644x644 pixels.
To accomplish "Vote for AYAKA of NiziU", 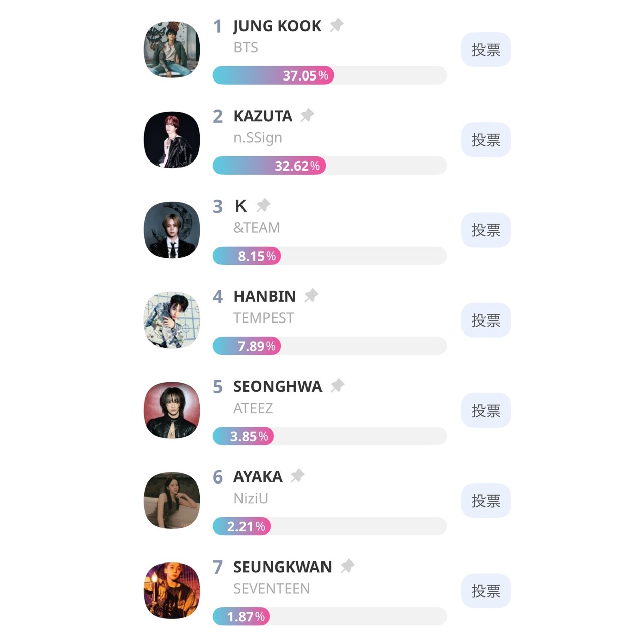I will point(486,501).
